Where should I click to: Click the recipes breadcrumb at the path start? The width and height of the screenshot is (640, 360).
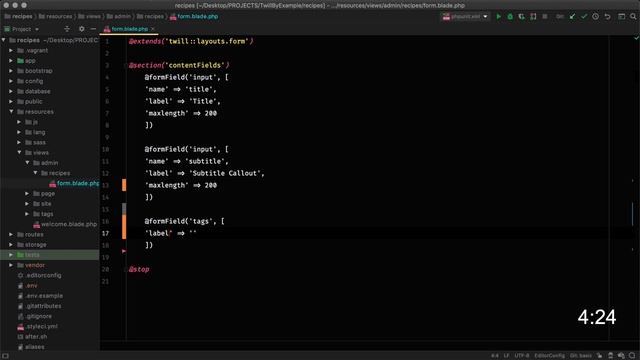[18, 16]
